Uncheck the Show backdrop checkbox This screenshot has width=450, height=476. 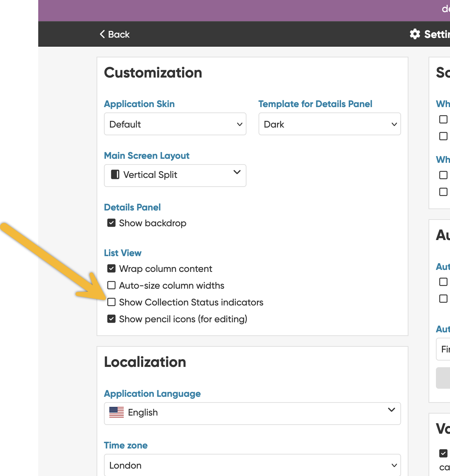pyautogui.click(x=111, y=223)
